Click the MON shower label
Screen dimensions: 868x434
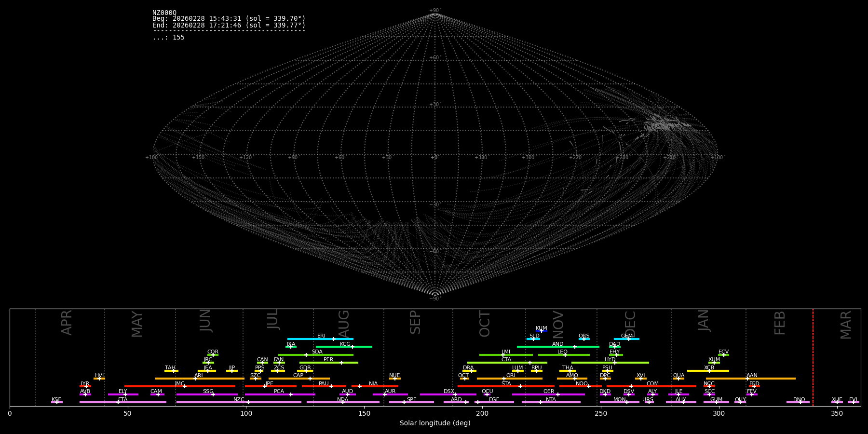pos(620,400)
